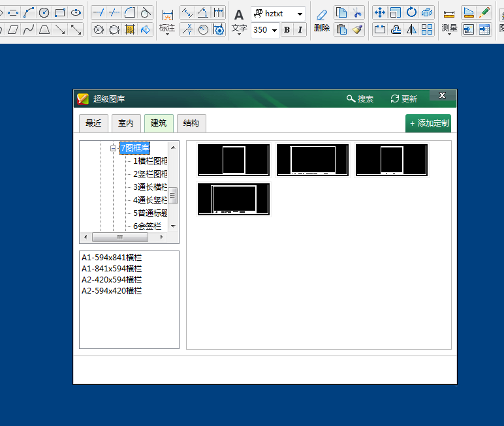Switch to the 室内 tab
The width and height of the screenshot is (504, 426).
pyautogui.click(x=126, y=123)
